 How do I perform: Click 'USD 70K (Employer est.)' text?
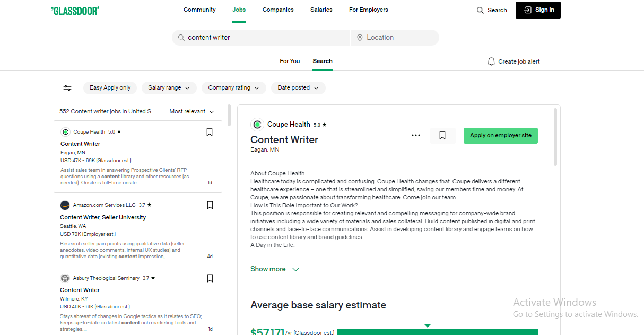(x=88, y=234)
